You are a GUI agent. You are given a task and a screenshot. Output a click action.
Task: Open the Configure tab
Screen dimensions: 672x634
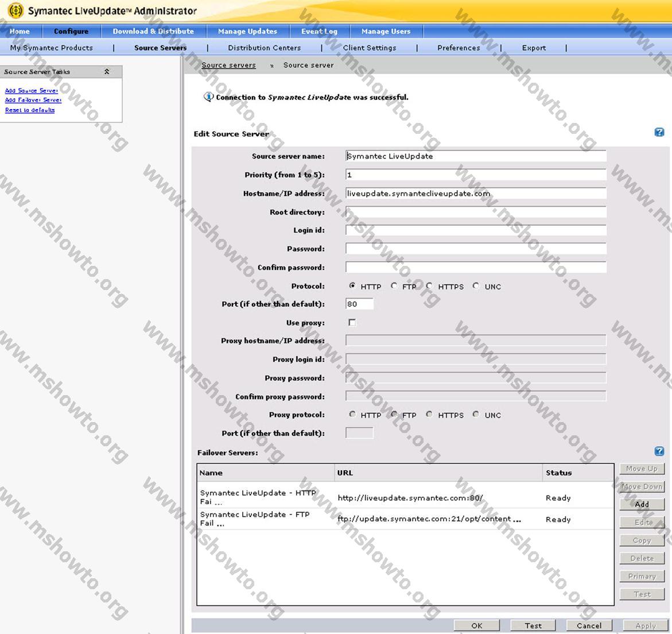coord(71,32)
